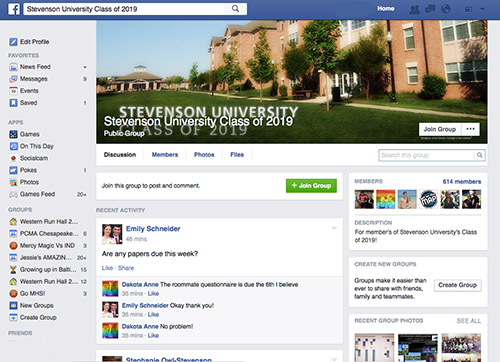Open the friend requests icon
This screenshot has height=362, width=500.
point(414,9)
